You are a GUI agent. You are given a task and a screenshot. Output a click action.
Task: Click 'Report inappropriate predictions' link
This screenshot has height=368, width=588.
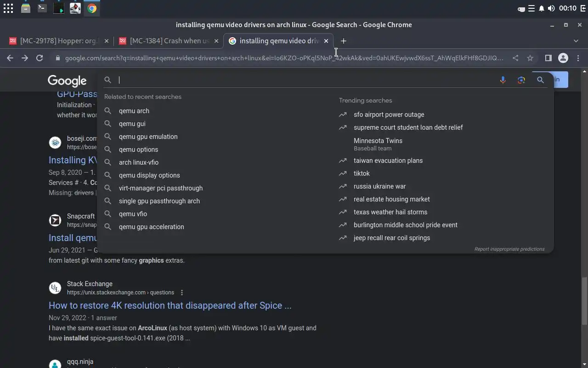coord(509,249)
